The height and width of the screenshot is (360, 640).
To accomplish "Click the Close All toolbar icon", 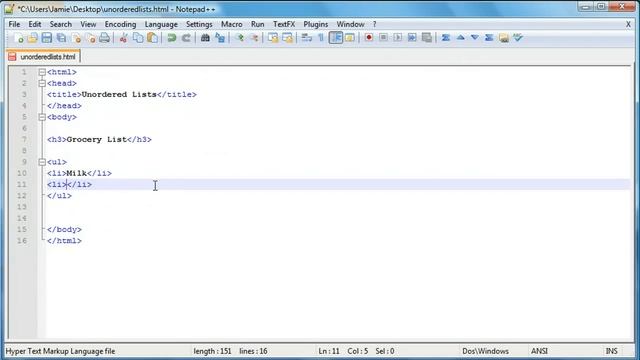I will coord(91,38).
